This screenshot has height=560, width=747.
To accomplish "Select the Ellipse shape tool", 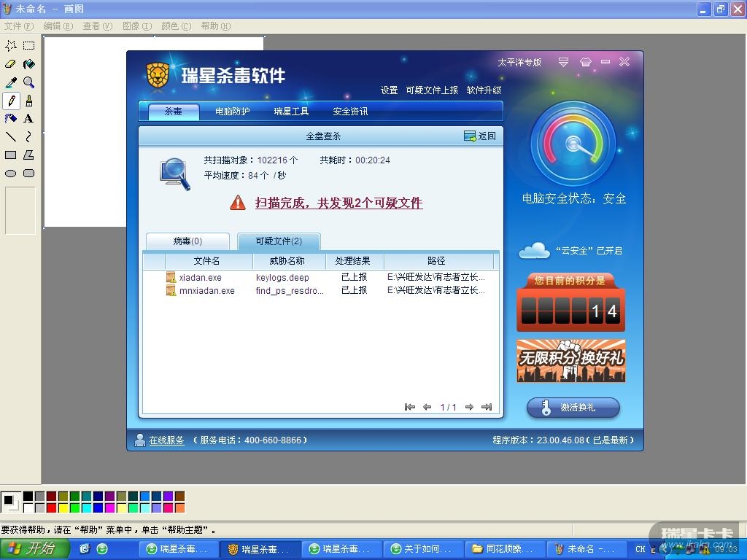I will click(10, 174).
